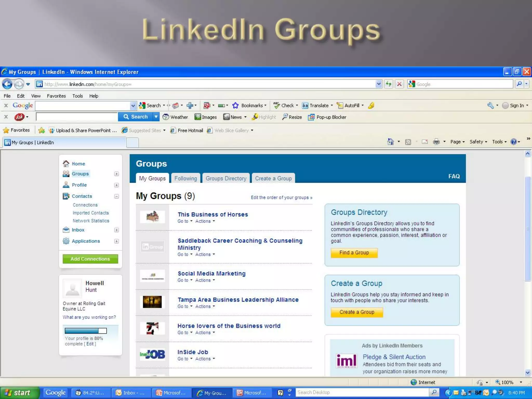This screenshot has width=532, height=399.
Task: Click the magnifier icon in the Google search box
Action: pos(519,84)
